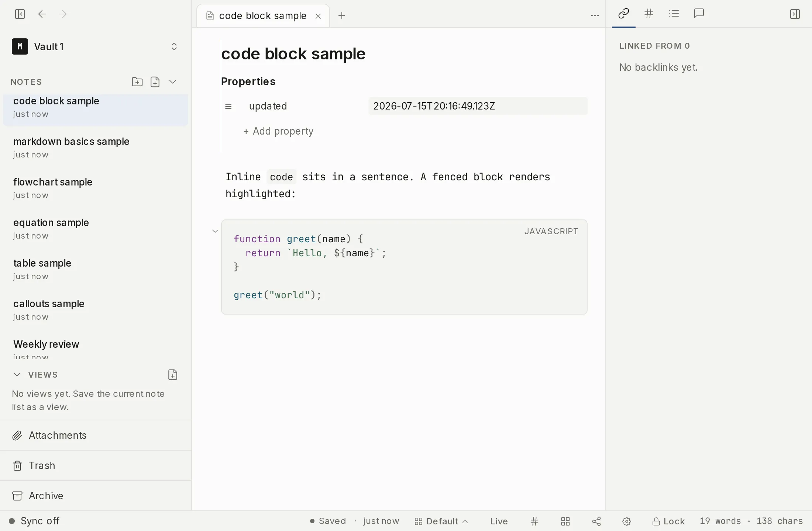Save current note list as view icon
Screen dimensions: 812x531
coord(173,375)
